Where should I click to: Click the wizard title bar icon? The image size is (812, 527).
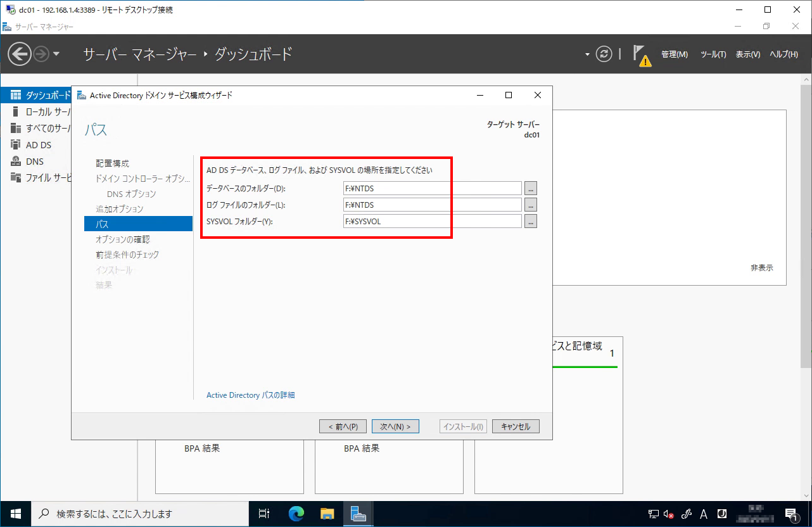(x=81, y=96)
